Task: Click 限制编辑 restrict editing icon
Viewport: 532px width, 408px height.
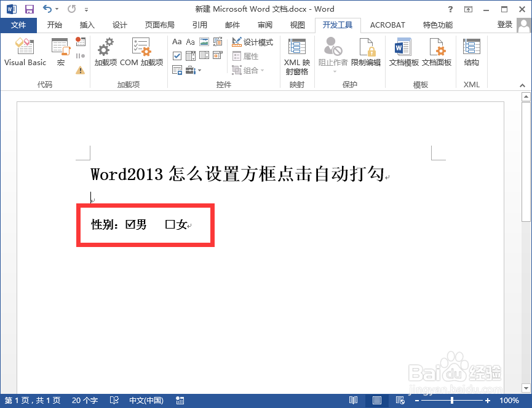Action: pos(366,52)
